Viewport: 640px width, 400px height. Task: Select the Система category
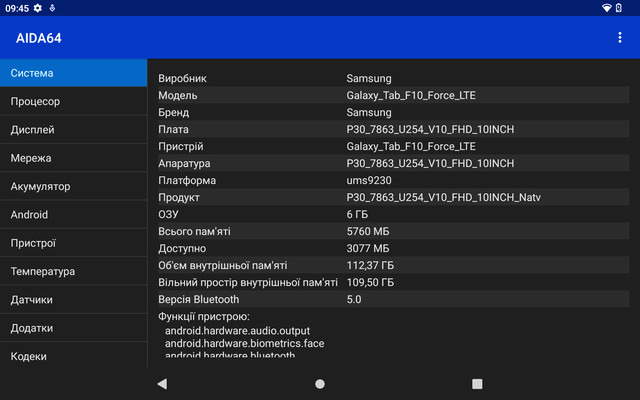click(73, 73)
